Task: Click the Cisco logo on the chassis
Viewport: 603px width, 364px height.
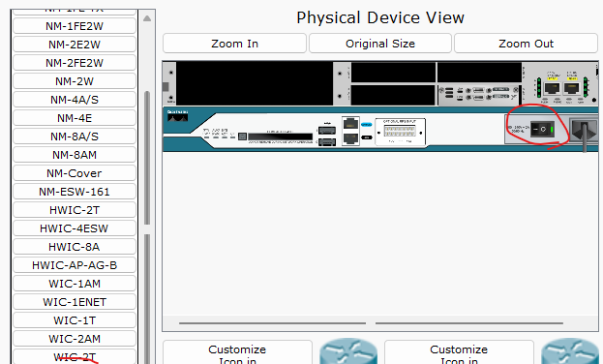Action: coord(178,116)
